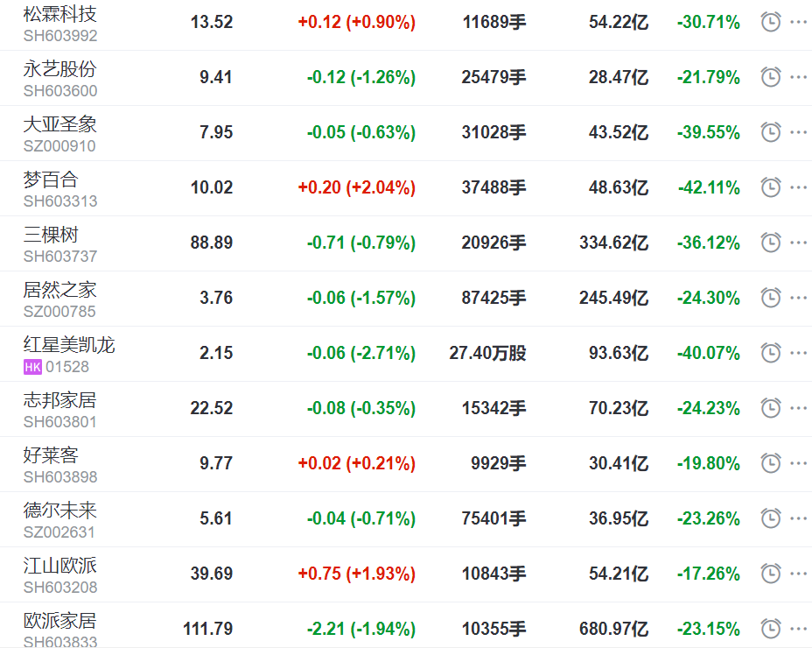This screenshot has height=648, width=812.
Task: Open stock page for 志邦家居
Action: coord(60,399)
